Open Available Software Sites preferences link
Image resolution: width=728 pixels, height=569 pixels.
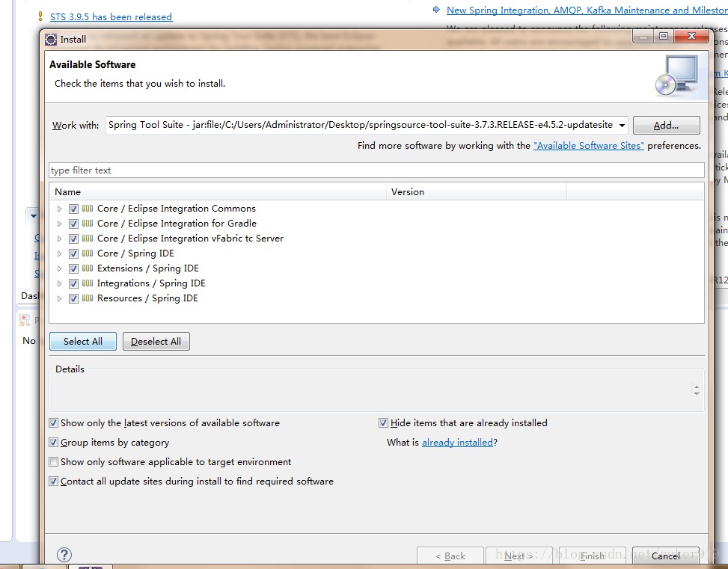tap(589, 145)
